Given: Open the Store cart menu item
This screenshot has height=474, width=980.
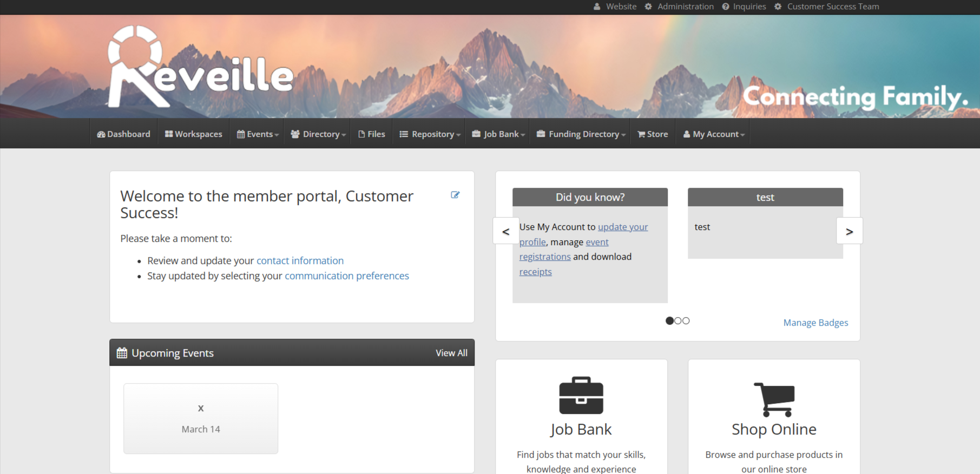Looking at the screenshot, I should (x=653, y=134).
